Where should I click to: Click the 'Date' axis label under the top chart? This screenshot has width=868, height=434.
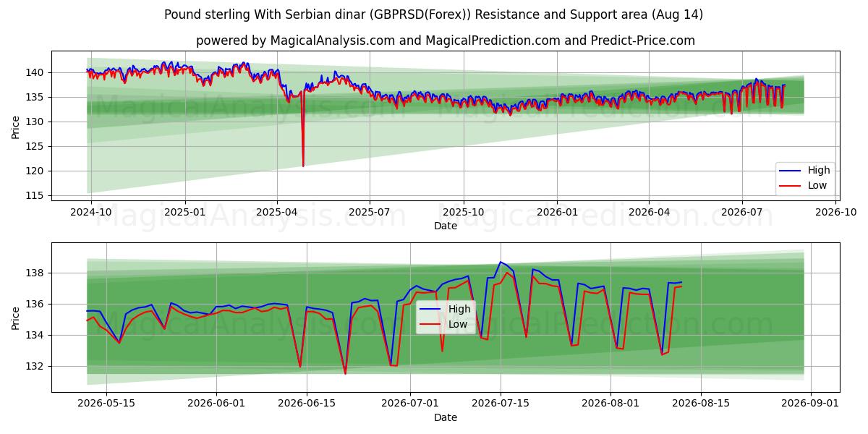click(446, 226)
